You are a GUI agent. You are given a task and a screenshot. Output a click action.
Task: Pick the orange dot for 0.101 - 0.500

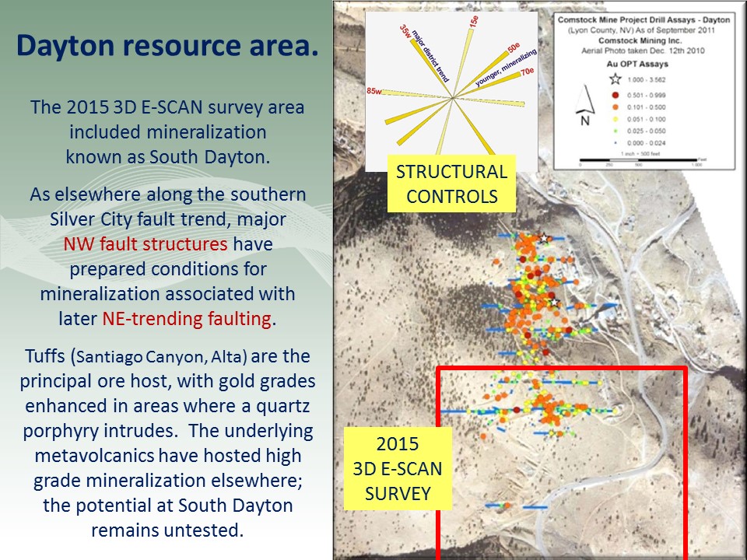pos(615,107)
